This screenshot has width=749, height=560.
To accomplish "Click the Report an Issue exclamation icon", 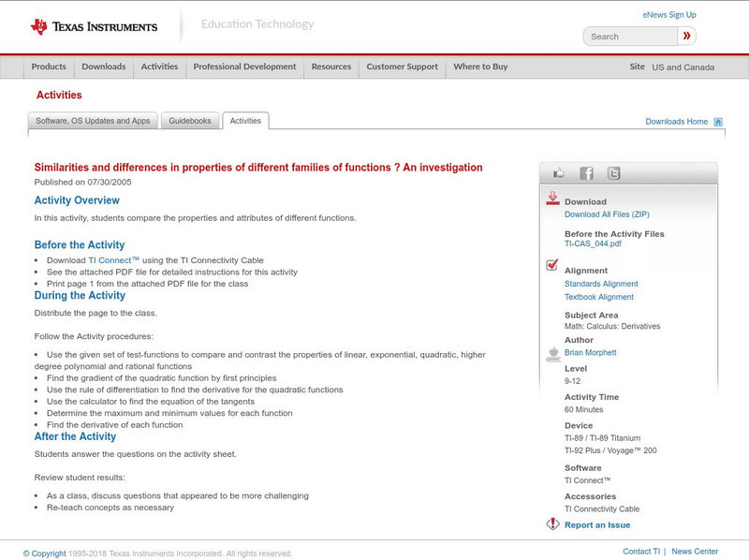I will point(552,524).
